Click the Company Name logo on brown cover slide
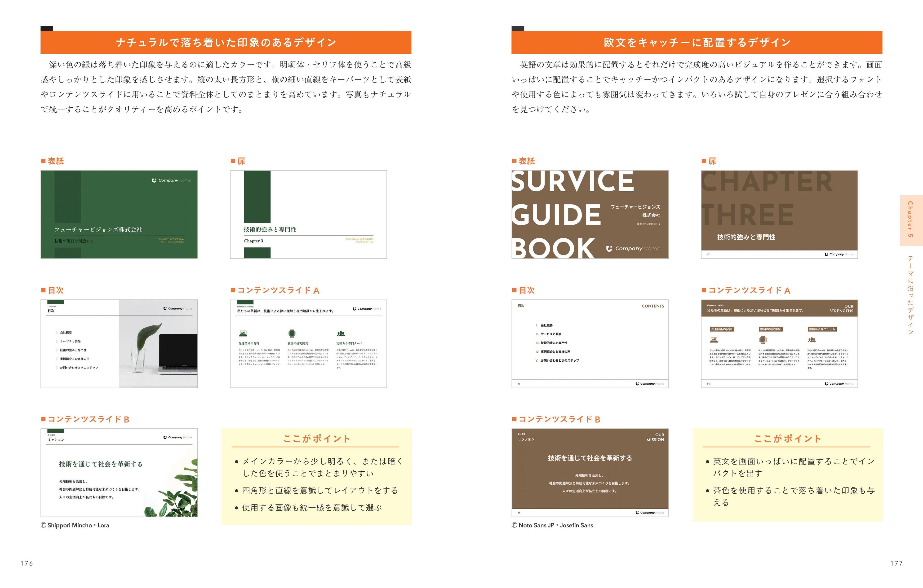923x588 pixels. click(633, 249)
